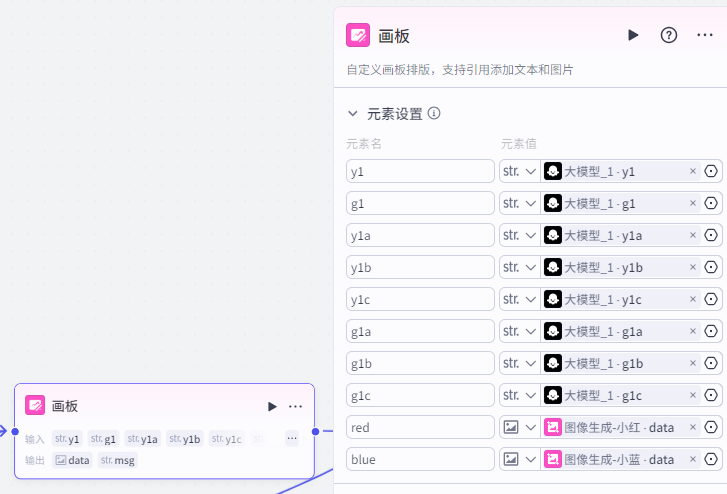Collapse the 元素设置 section
Image resolution: width=727 pixels, height=494 pixels.
click(x=353, y=114)
